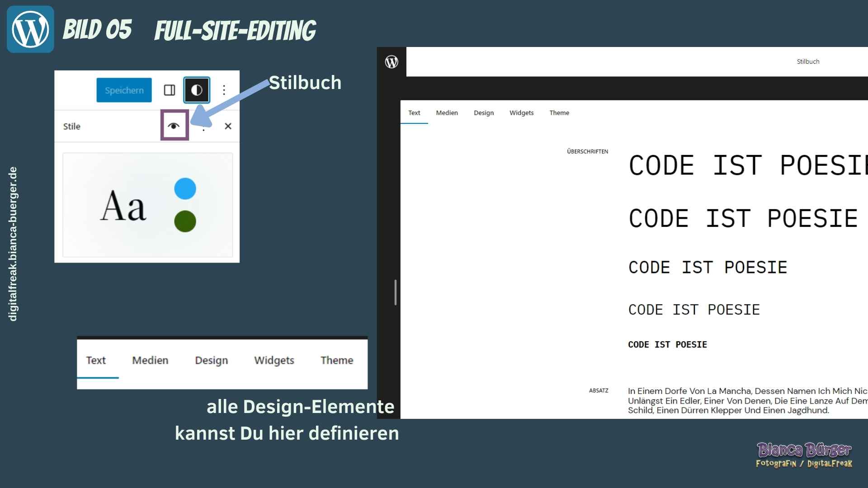Switch to the large Design tab
The width and height of the screenshot is (868, 488).
click(x=211, y=360)
